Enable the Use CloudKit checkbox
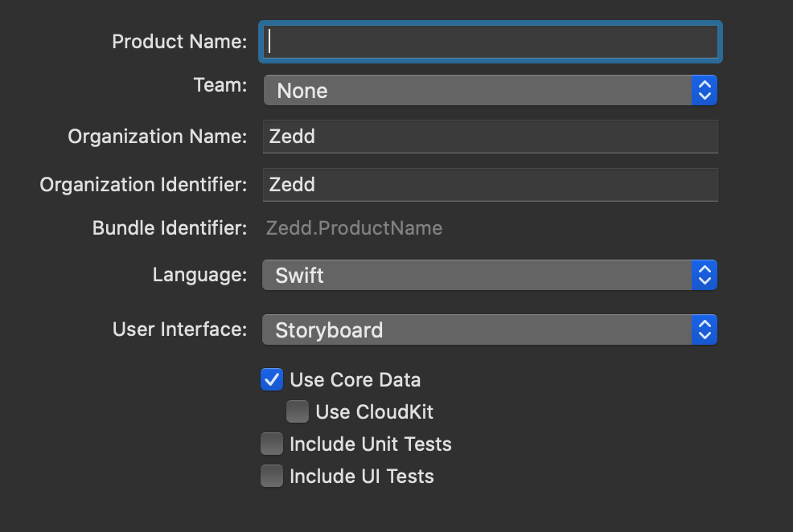The height and width of the screenshot is (532, 793). pyautogui.click(x=298, y=412)
